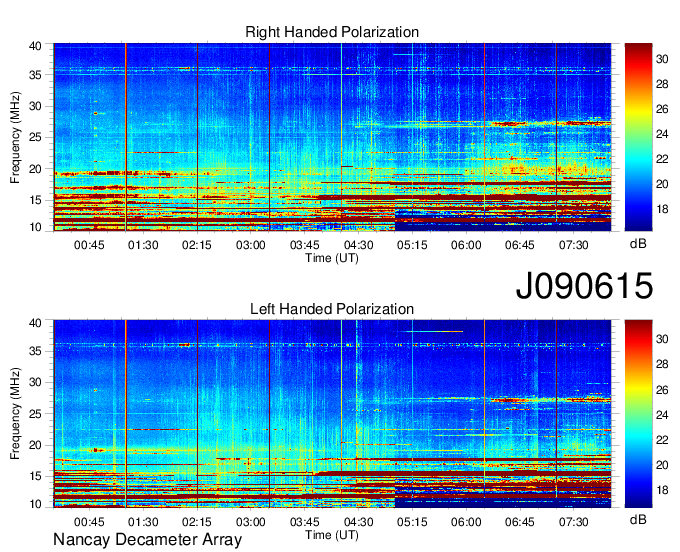Image resolution: width=680 pixels, height=552 pixels.
Task: Click the 02:15 time tick of Left Handed plot
Action: click(197, 522)
